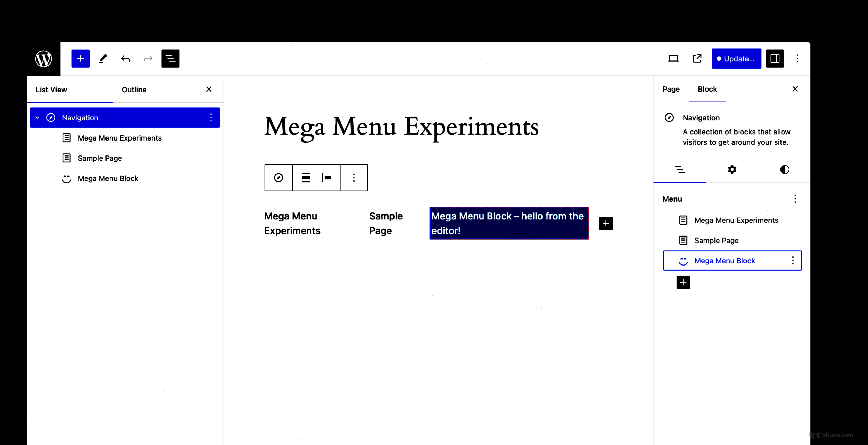Switch to the List View tab

pyautogui.click(x=51, y=89)
